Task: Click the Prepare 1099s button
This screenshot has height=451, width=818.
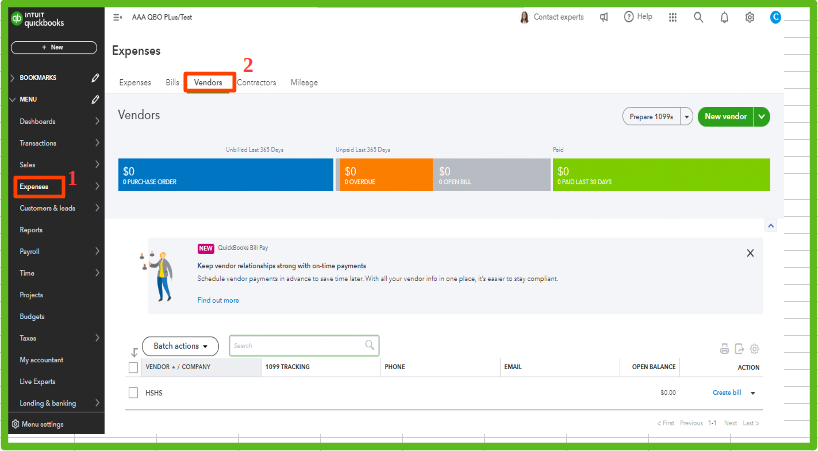Action: click(x=652, y=117)
